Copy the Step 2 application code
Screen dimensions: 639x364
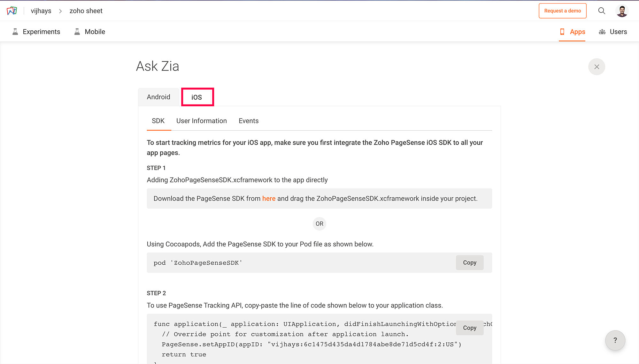coord(469,328)
